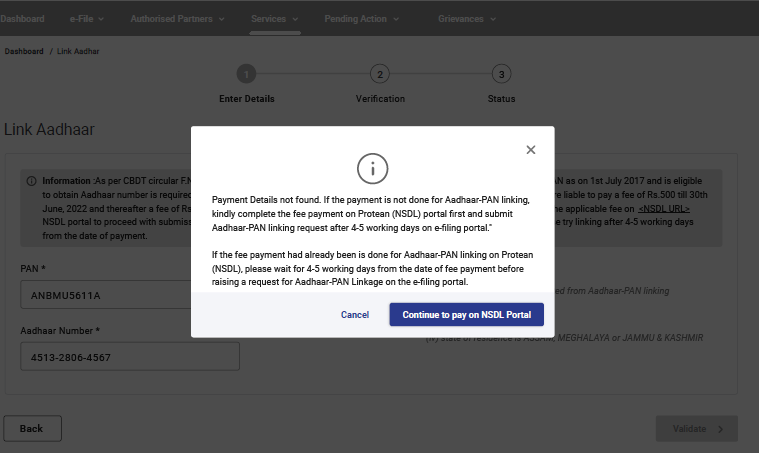Click step 3 Status circle
The width and height of the screenshot is (759, 453).
click(x=501, y=74)
